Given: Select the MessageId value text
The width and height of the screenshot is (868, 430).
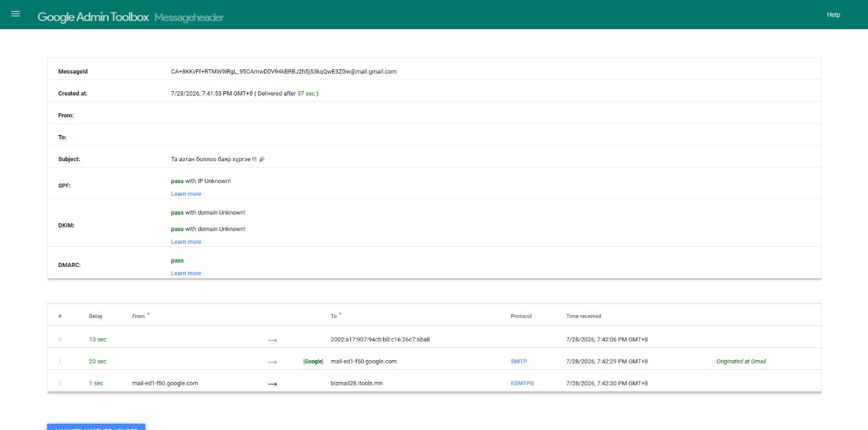Looking at the screenshot, I should [x=283, y=72].
